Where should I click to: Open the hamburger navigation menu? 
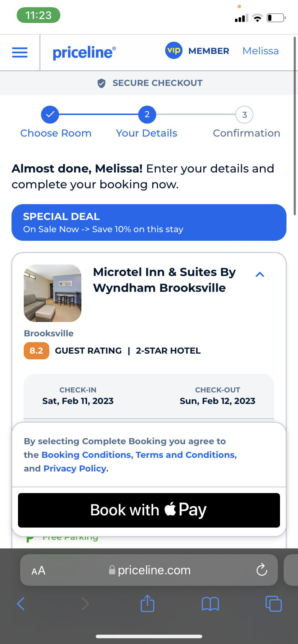pos(20,52)
